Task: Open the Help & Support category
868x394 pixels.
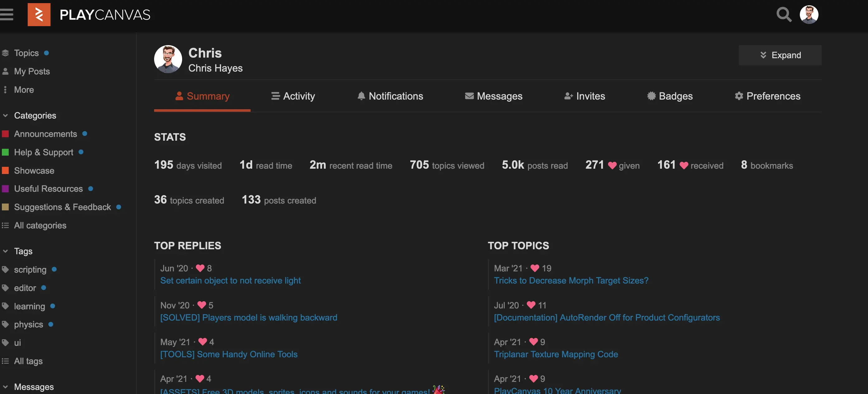Action: point(44,152)
